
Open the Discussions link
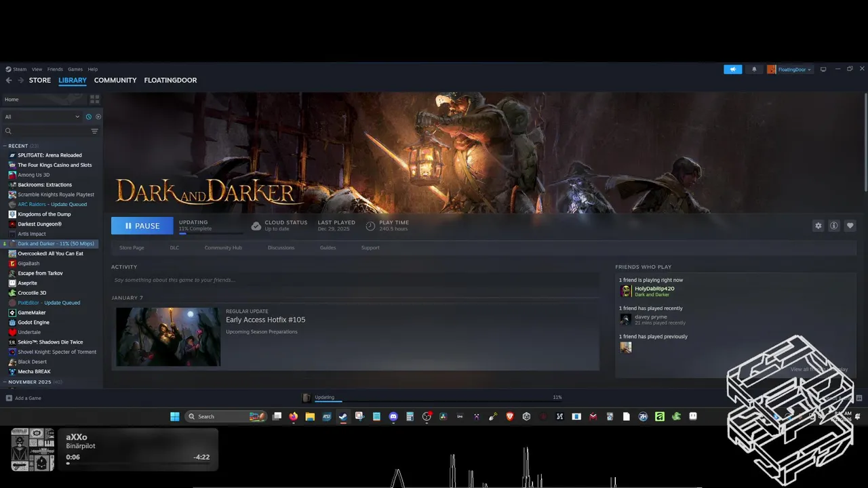click(x=281, y=247)
